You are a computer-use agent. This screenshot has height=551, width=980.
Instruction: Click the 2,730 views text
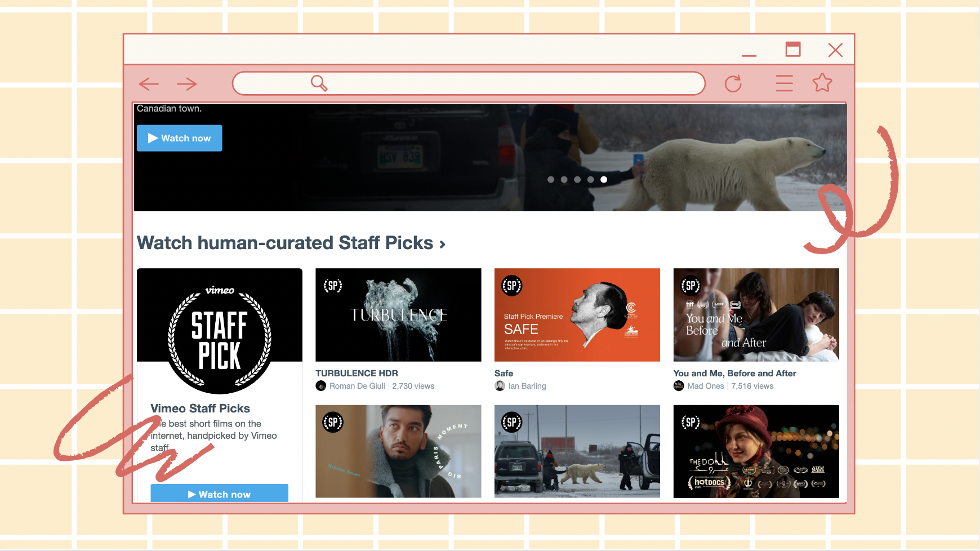click(413, 386)
